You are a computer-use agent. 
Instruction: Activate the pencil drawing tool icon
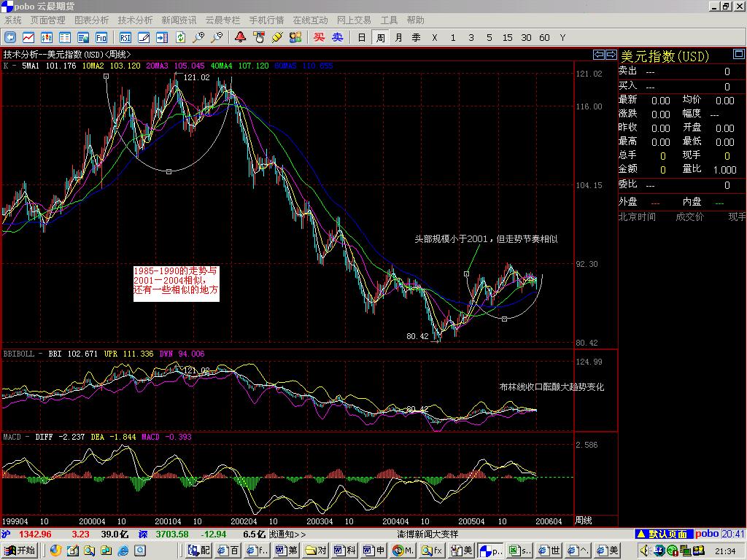[144, 37]
